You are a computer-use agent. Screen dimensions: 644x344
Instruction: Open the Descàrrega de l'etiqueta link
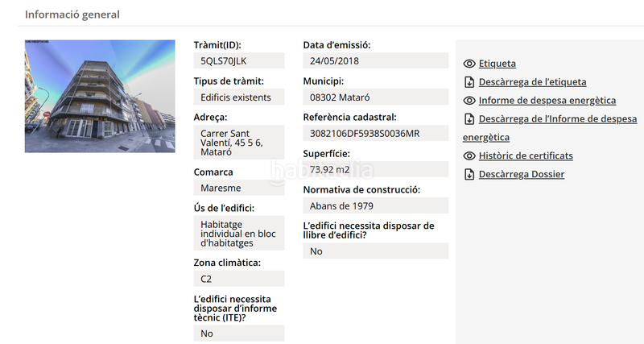[532, 82]
